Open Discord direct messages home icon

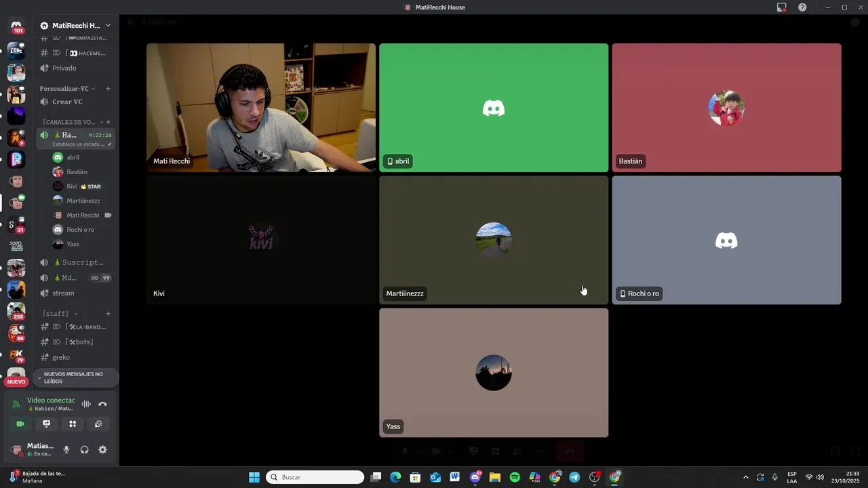16,26
